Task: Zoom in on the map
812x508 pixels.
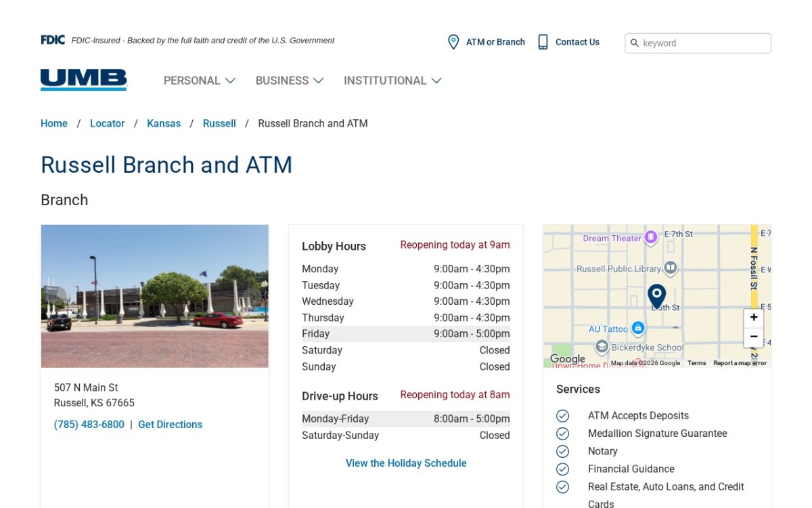Action: point(754,318)
